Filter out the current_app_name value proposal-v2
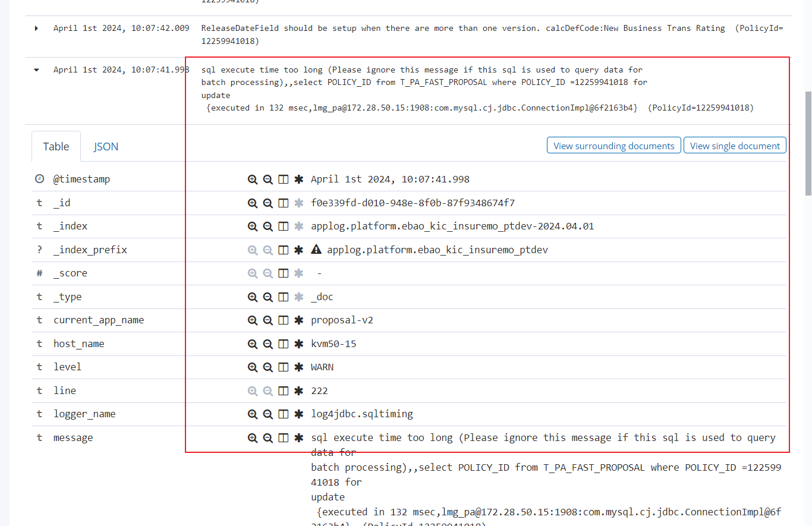812x526 pixels. [267, 320]
